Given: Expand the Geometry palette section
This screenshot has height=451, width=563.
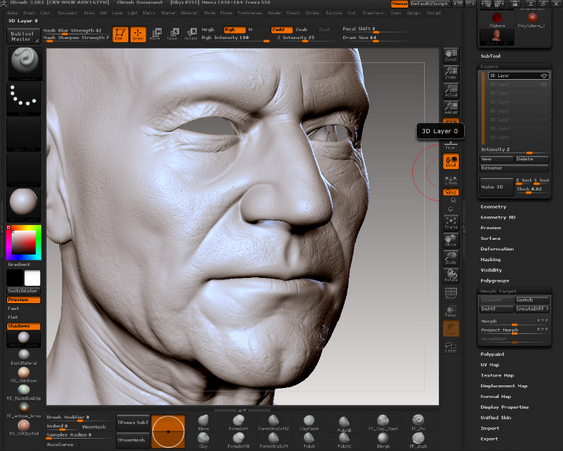Looking at the screenshot, I should pos(493,207).
